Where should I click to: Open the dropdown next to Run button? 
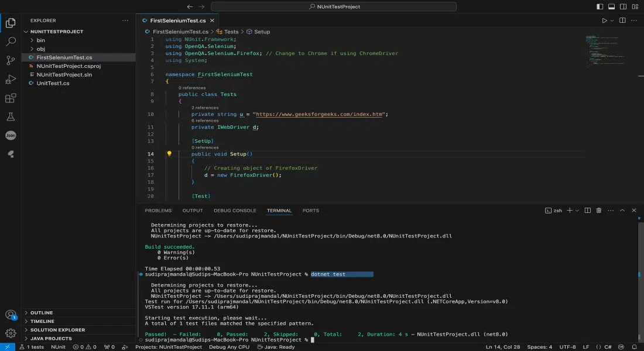[x=612, y=20]
